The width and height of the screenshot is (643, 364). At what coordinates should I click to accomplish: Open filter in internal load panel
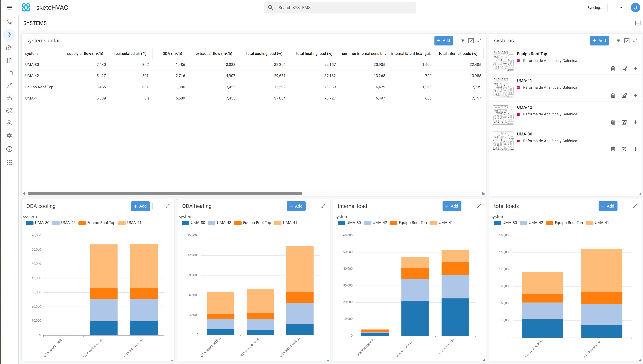point(471,206)
